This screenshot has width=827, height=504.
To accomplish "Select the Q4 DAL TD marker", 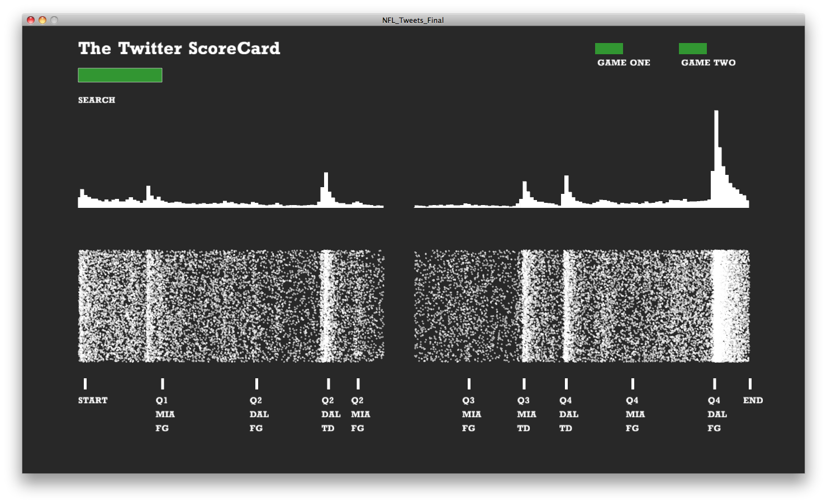I will pyautogui.click(x=566, y=384).
